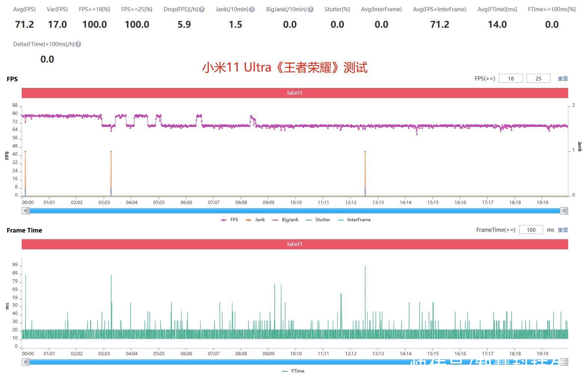This screenshot has height=377, width=588.
Task: Click FPS>=25[%] value 100.0
Action: pyautogui.click(x=137, y=25)
